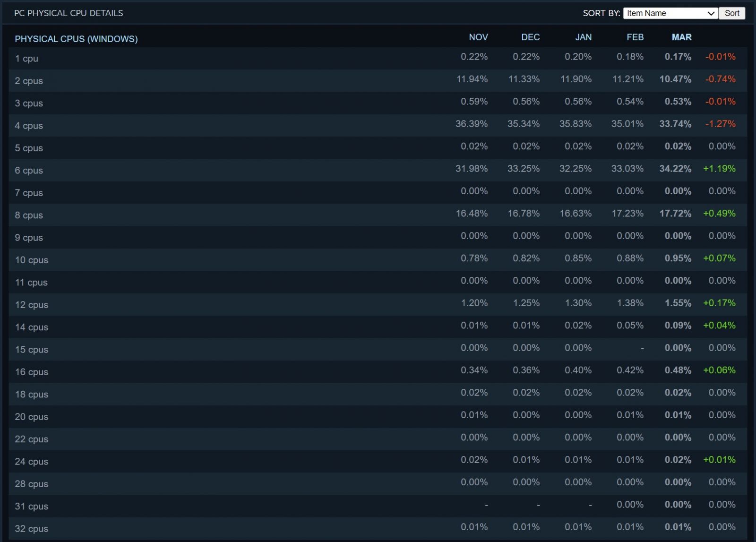756x542 pixels.
Task: Click the 32 cpus row label
Action: tap(32, 529)
